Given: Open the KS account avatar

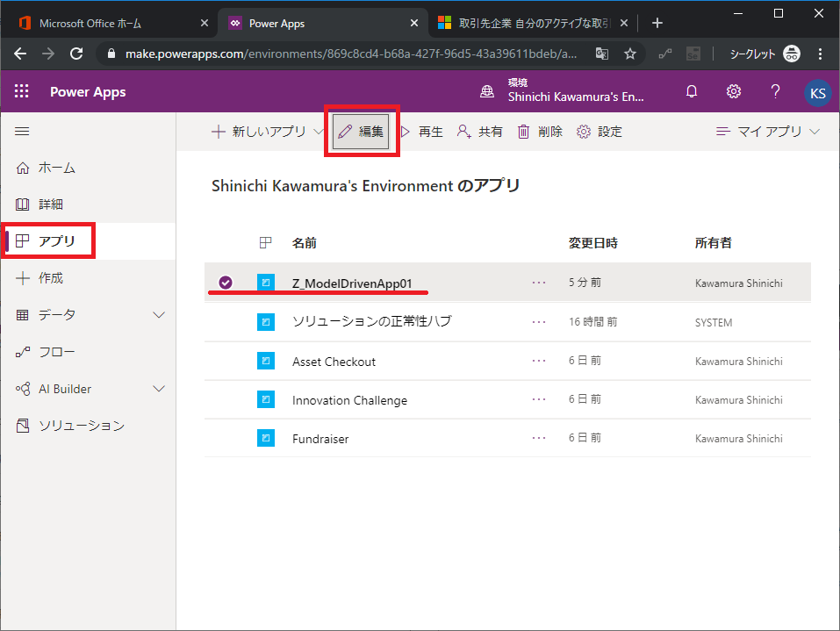Looking at the screenshot, I should pos(817,93).
